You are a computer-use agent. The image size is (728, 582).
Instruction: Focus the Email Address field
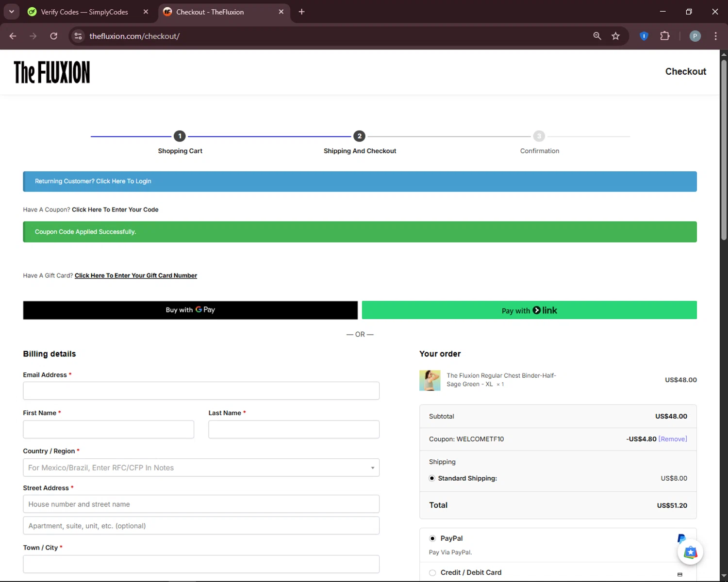click(201, 391)
